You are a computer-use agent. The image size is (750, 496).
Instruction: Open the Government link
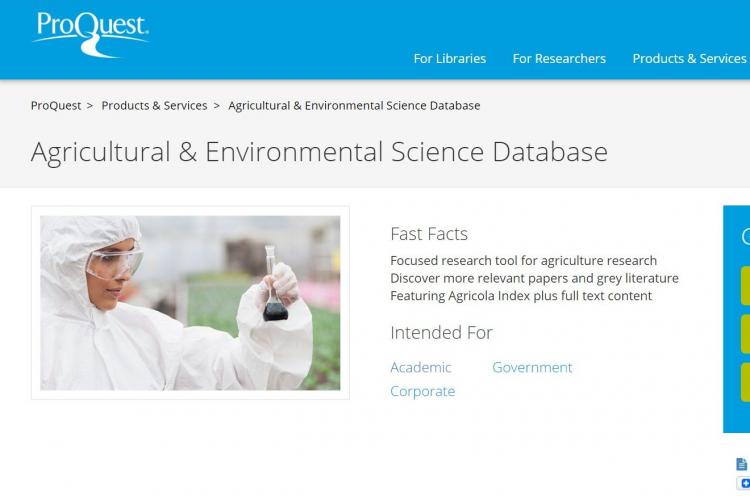click(x=532, y=367)
